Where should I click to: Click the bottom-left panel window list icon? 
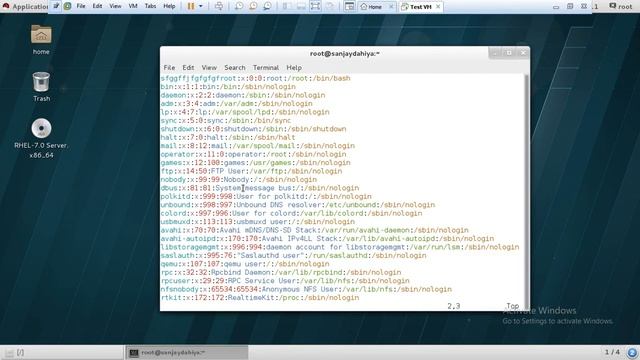9,353
